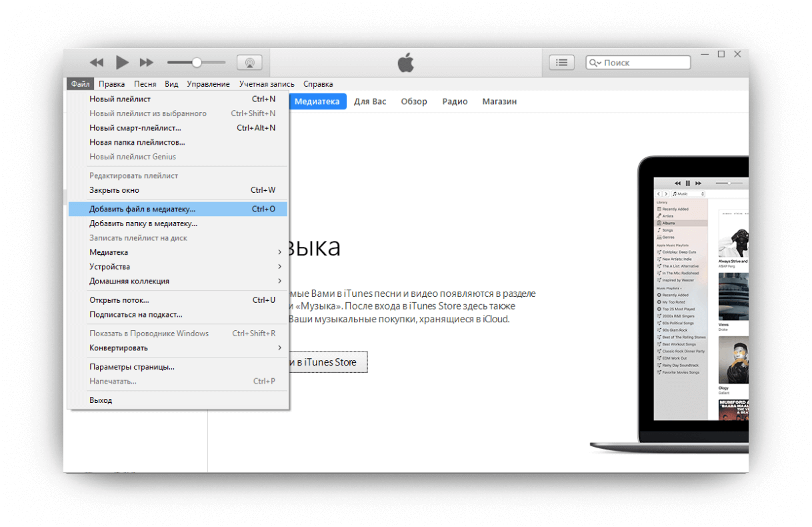Click Редактировать плейлист menu entry
The width and height of the screenshot is (812, 527).
[x=178, y=175]
